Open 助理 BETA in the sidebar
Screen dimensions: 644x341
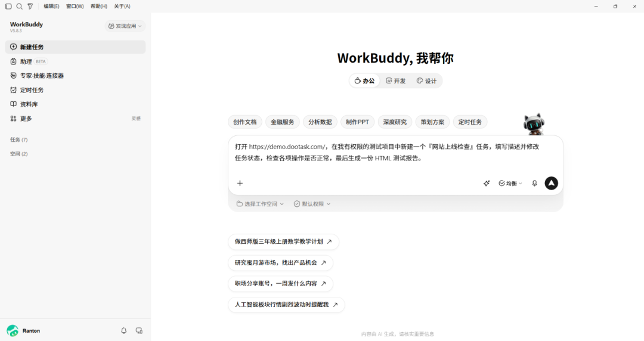point(75,61)
